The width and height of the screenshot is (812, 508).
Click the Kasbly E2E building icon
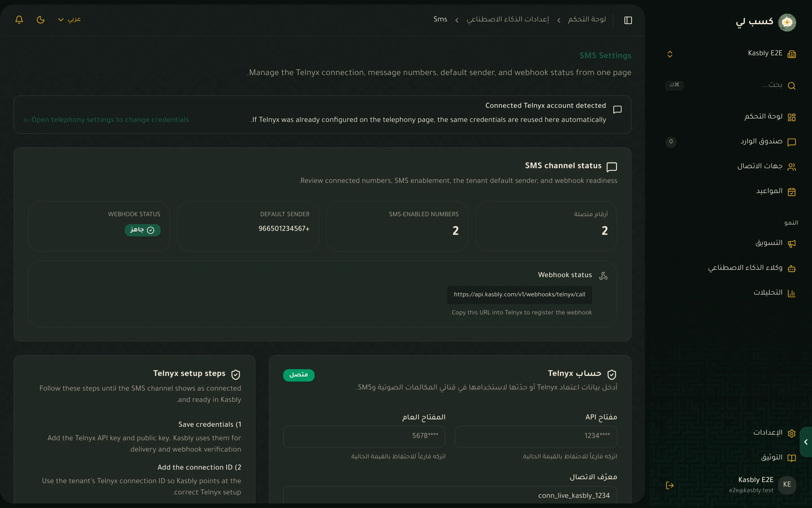(x=791, y=54)
